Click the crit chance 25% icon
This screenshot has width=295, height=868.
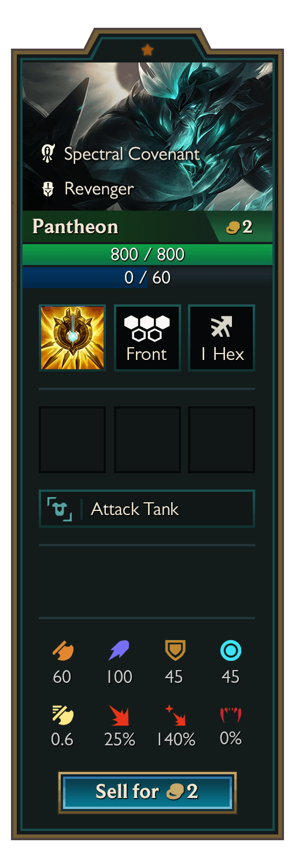(119, 715)
